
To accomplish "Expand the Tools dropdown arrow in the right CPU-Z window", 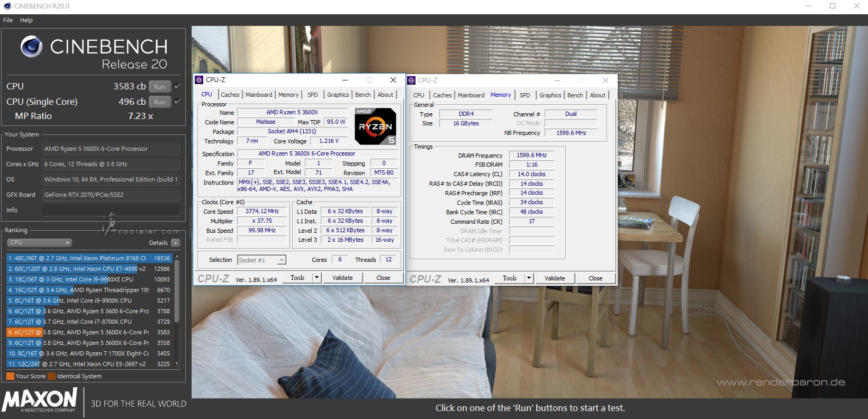I will coord(529,278).
